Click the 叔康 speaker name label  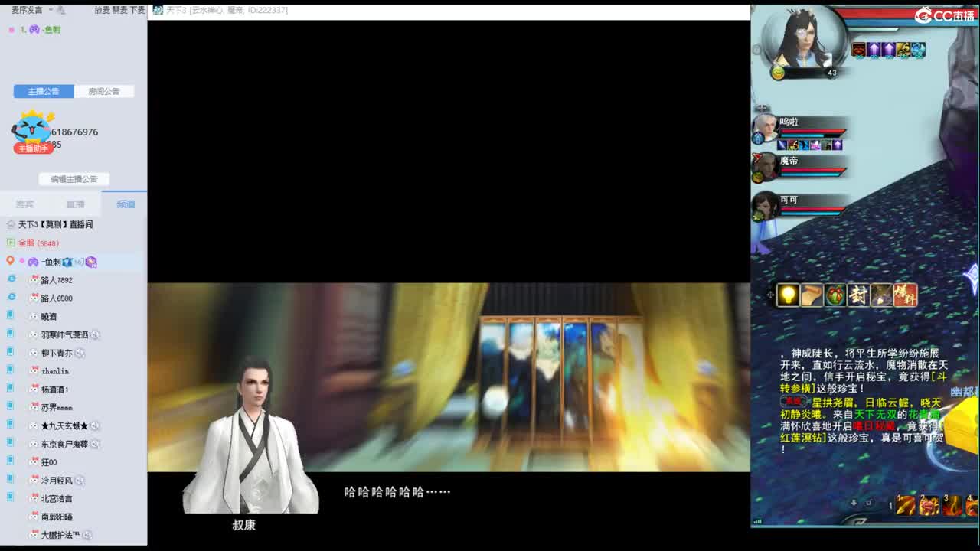point(243,525)
